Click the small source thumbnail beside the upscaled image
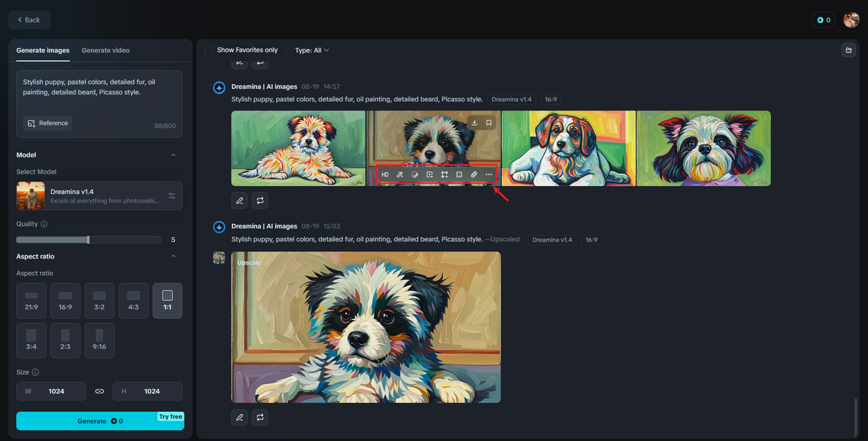868x441 pixels. (x=219, y=258)
